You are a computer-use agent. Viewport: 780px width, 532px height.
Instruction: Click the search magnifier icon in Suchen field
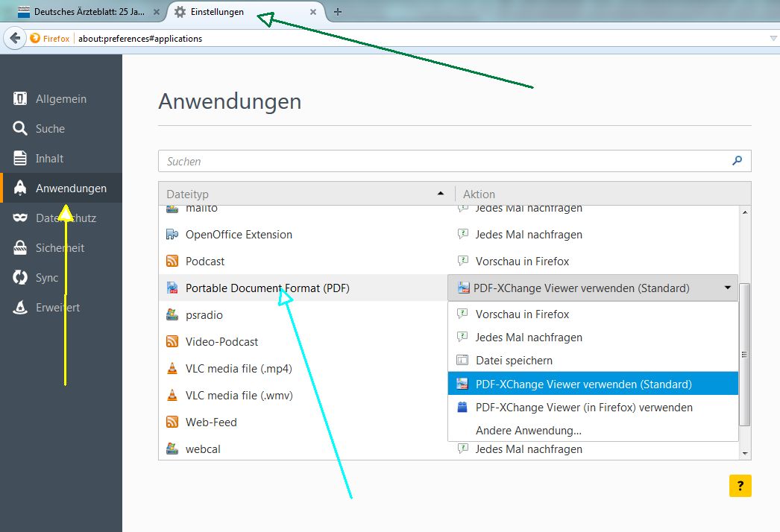[x=737, y=161]
